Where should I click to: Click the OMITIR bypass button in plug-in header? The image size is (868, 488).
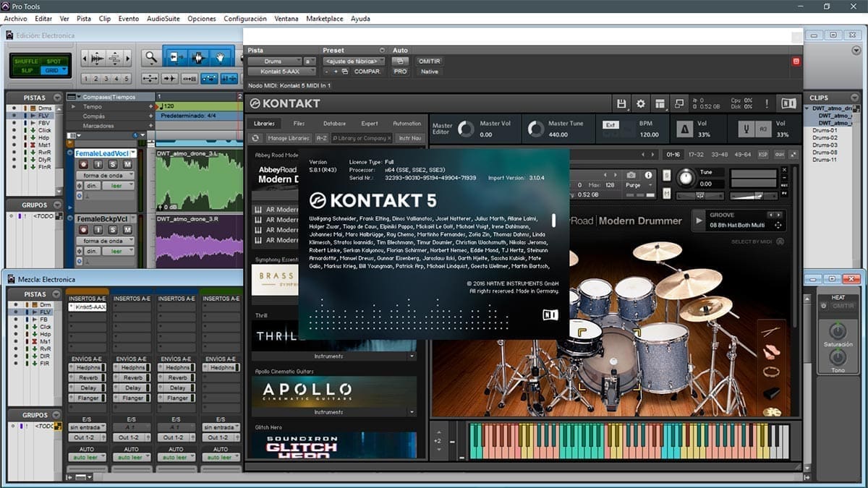point(430,61)
